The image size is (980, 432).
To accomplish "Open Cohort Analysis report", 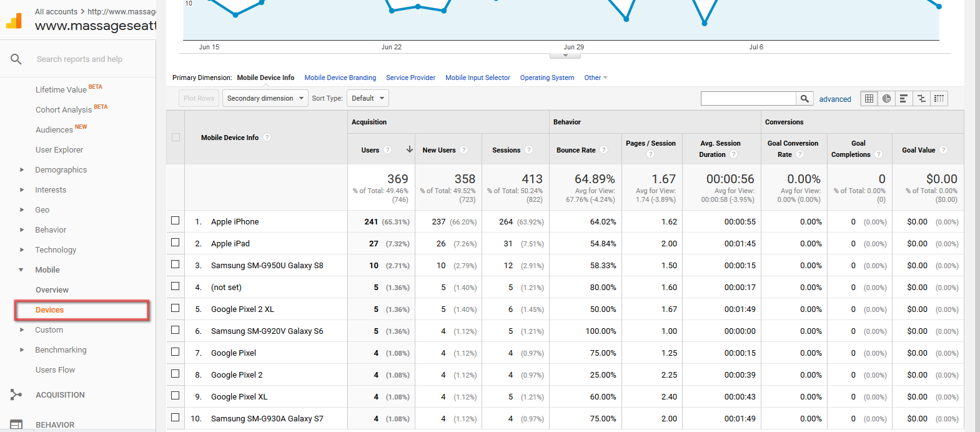I will (64, 109).
